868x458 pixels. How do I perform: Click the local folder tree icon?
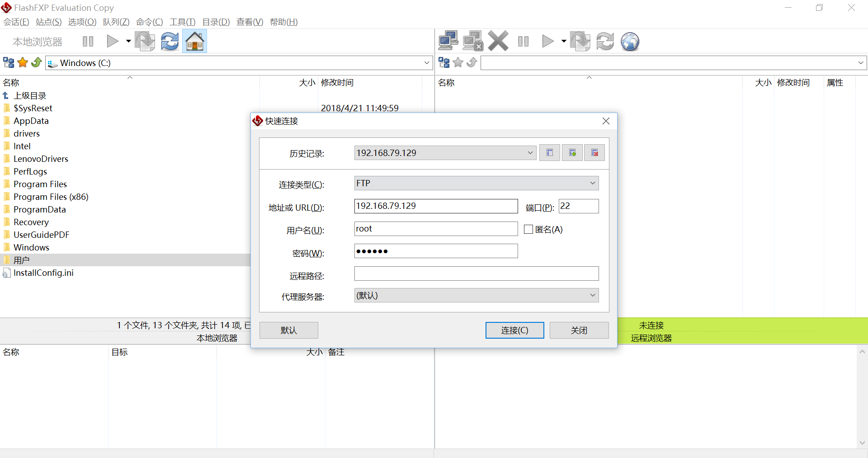(x=9, y=62)
